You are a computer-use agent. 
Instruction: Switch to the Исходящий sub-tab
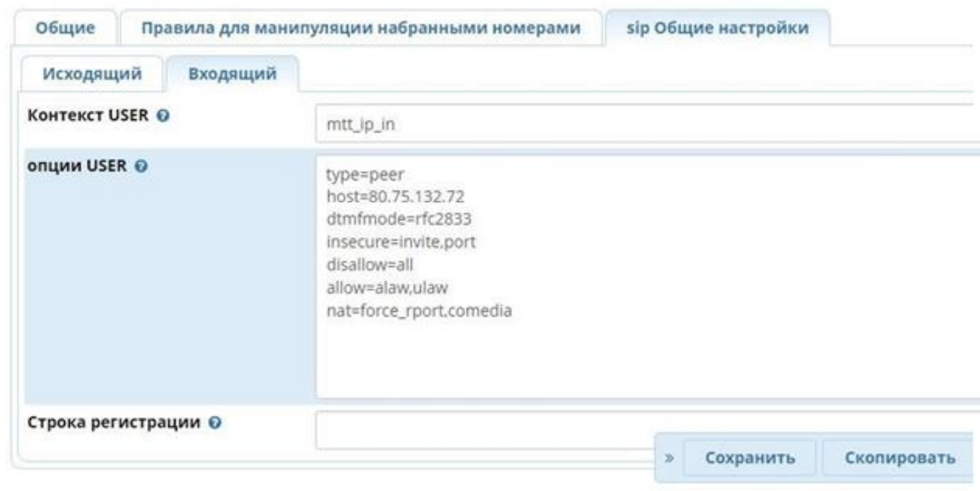(x=92, y=74)
